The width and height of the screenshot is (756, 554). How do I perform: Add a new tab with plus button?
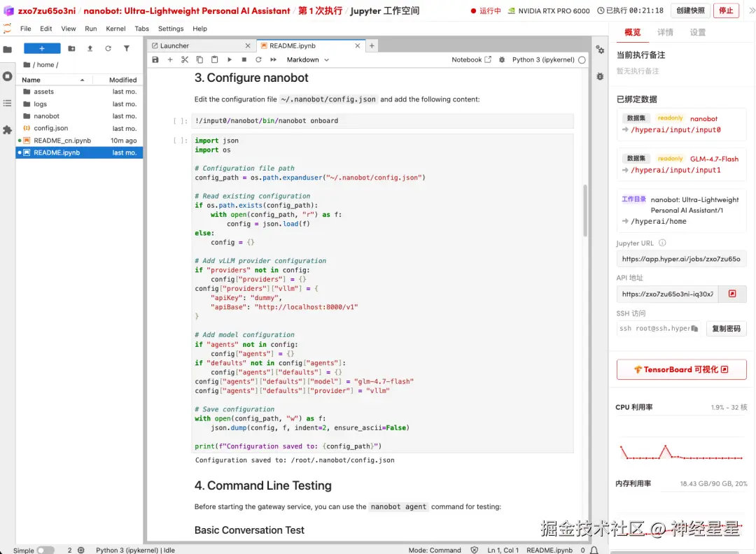click(372, 45)
